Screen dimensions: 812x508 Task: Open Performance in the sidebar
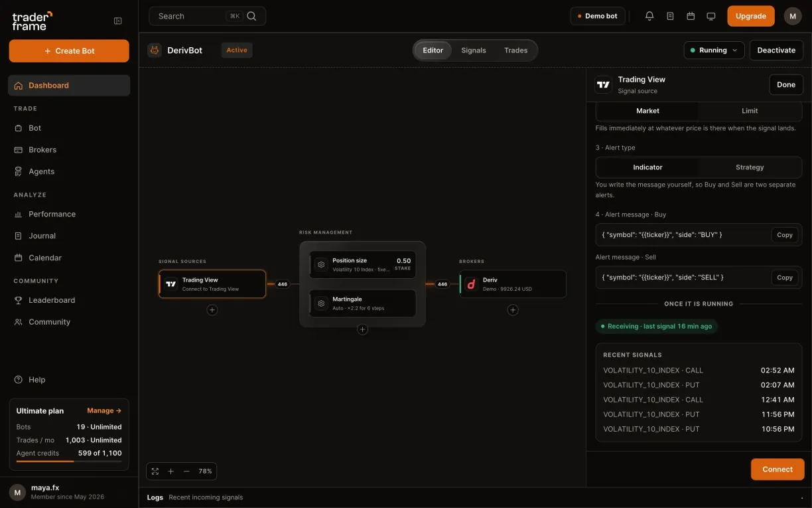(69, 214)
